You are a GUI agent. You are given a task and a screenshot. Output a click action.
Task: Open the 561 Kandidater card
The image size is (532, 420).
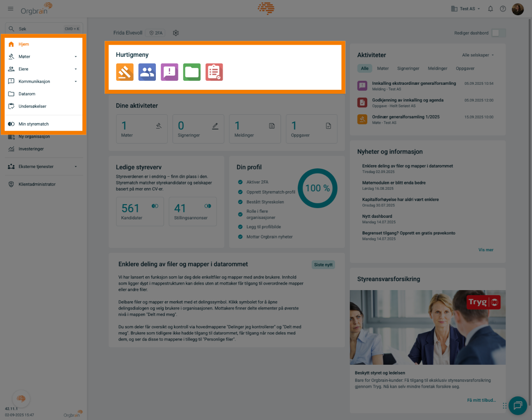tap(140, 211)
